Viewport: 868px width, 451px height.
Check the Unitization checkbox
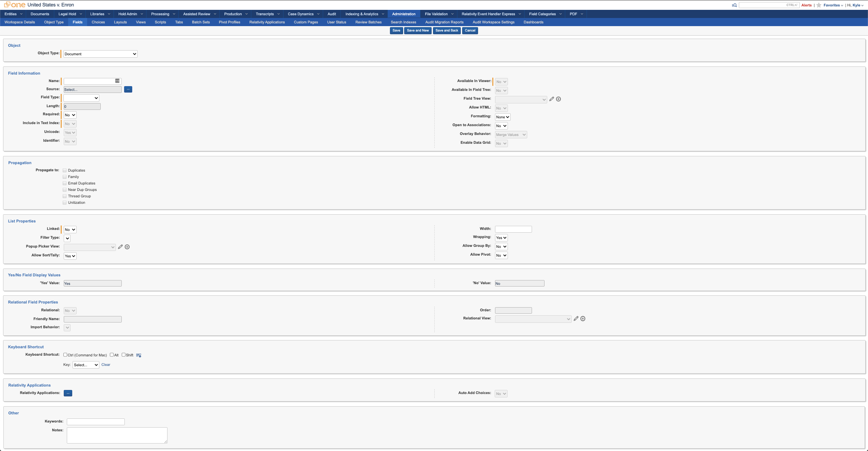(65, 203)
